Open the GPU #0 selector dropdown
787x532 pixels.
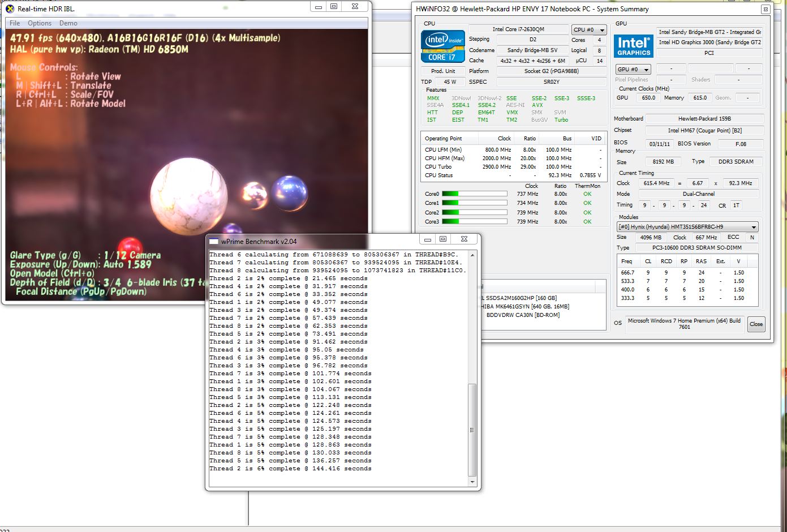[633, 69]
